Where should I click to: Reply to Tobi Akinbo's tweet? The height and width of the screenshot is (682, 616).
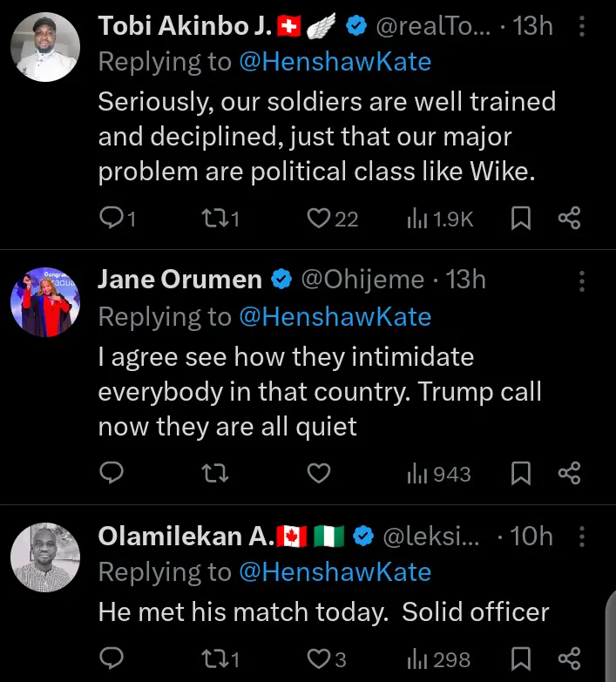coord(112,219)
